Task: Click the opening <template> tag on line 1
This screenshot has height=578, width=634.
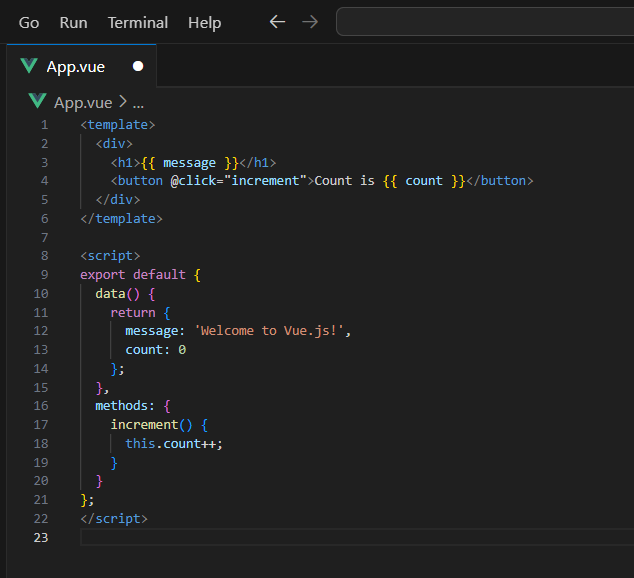Action: pos(118,125)
